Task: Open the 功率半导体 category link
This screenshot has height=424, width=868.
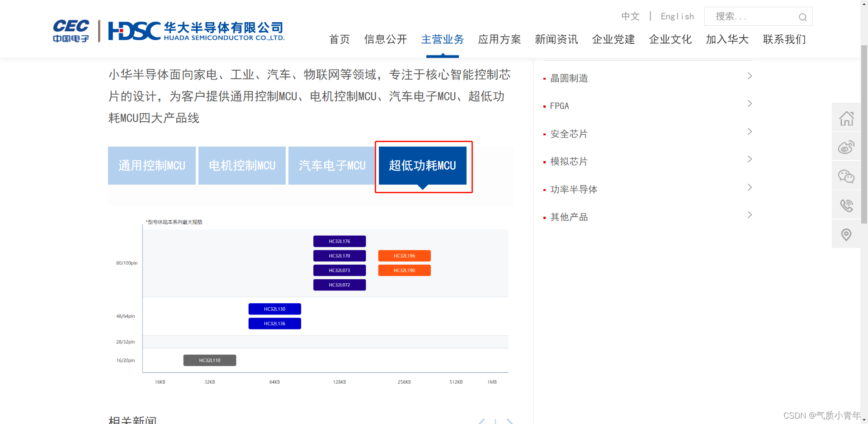Action: pos(574,190)
